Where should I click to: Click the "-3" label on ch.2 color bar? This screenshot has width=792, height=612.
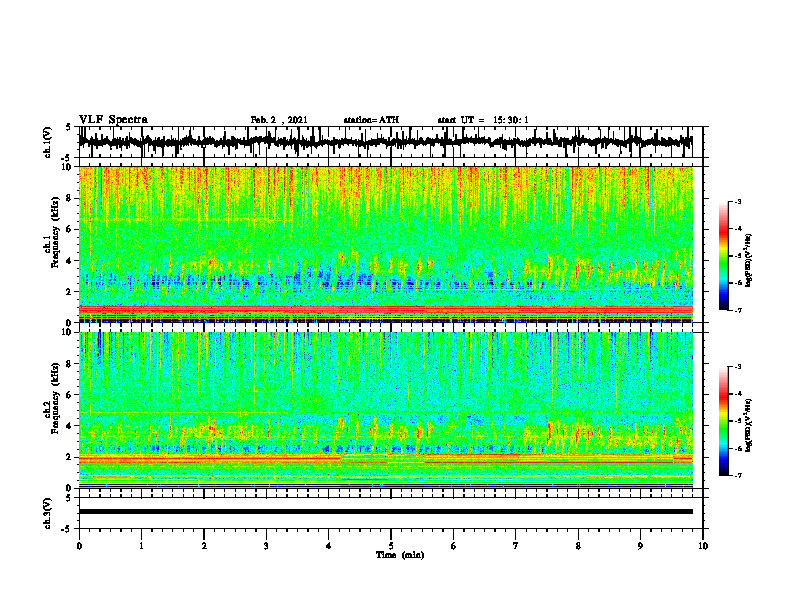click(738, 367)
